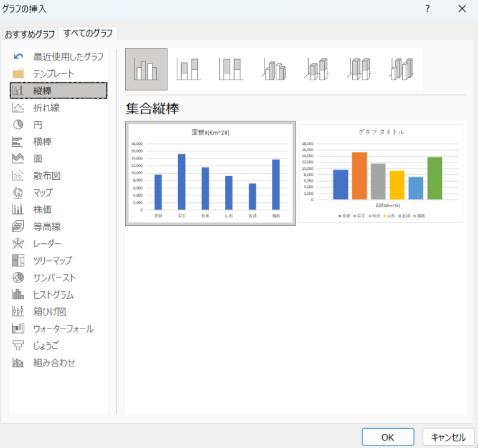The height and width of the screenshot is (448, 478).
Task: Choose the 円 (pie) chart type
Action: coord(38,124)
